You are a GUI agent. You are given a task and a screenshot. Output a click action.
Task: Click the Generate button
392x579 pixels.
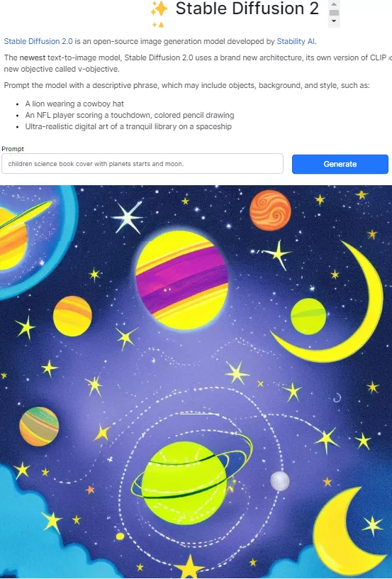[340, 164]
